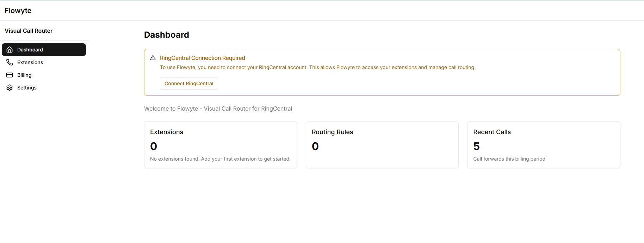Click the Connect RingCentral button
Image resolution: width=644 pixels, height=243 pixels.
click(x=189, y=83)
